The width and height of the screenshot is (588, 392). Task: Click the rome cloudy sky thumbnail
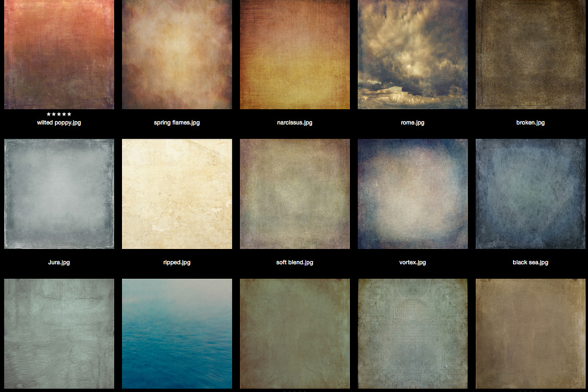(413, 54)
